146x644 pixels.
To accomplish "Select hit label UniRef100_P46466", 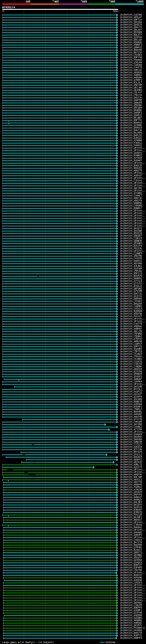I will pos(131,60).
